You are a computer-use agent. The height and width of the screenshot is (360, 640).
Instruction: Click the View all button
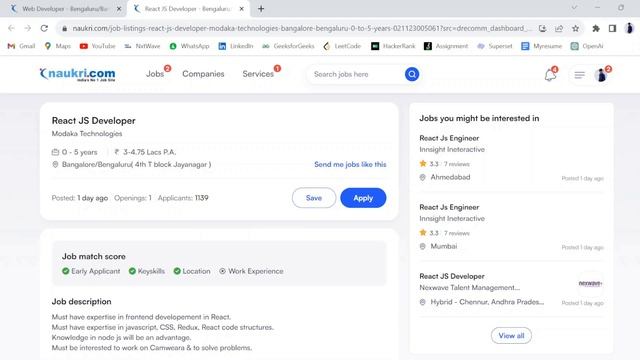[511, 336]
